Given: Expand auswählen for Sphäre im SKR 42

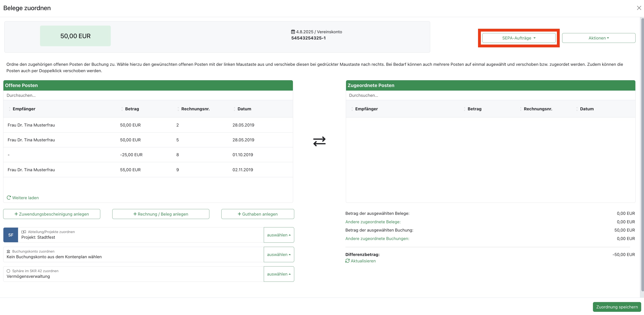Looking at the screenshot, I should coord(278,274).
